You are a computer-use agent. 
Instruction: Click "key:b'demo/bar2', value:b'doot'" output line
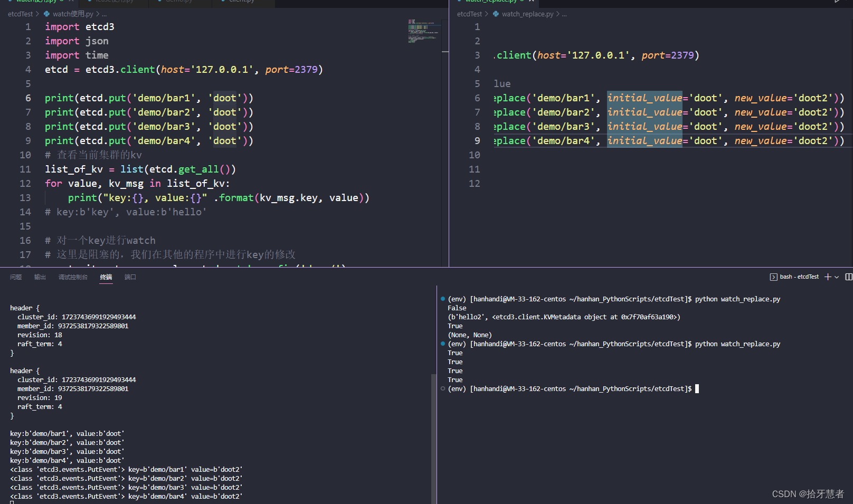[x=67, y=443]
